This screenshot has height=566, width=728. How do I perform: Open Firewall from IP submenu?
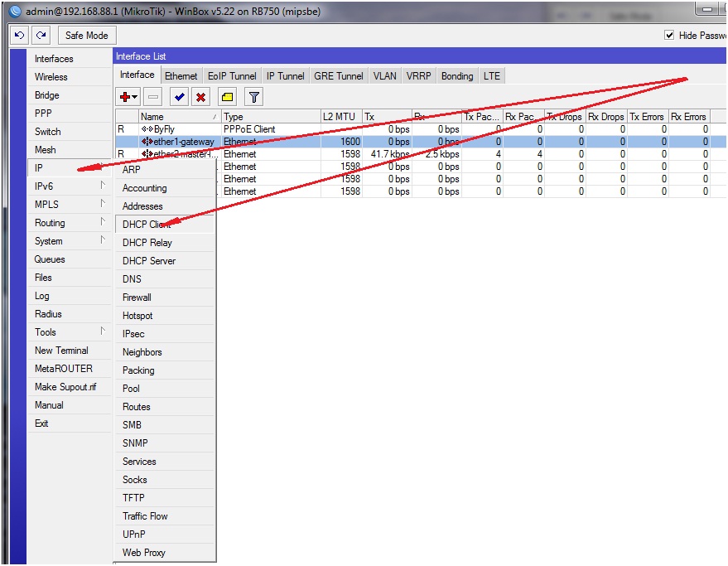165,298
